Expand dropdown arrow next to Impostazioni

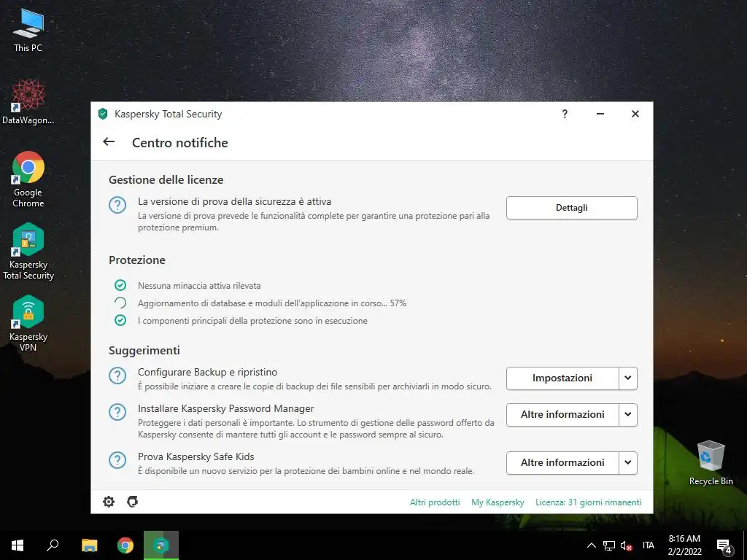(x=628, y=378)
